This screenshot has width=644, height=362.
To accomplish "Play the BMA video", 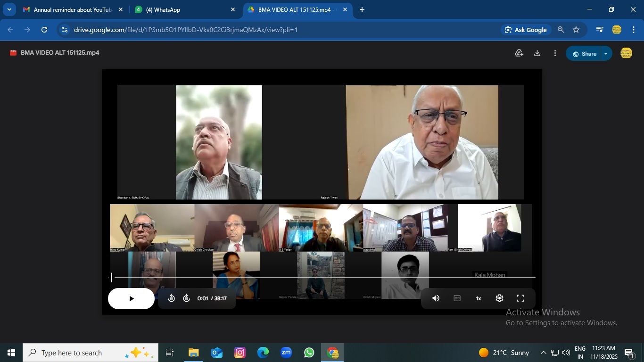I will click(131, 298).
